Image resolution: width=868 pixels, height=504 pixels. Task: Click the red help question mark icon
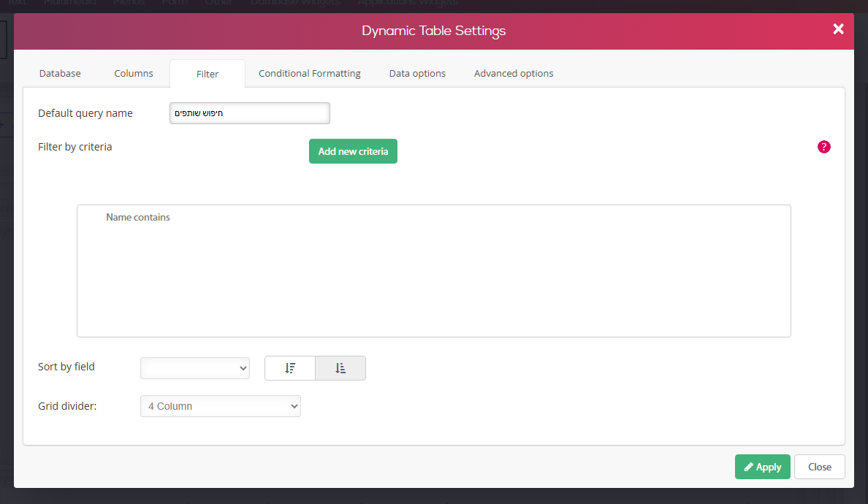click(x=823, y=147)
